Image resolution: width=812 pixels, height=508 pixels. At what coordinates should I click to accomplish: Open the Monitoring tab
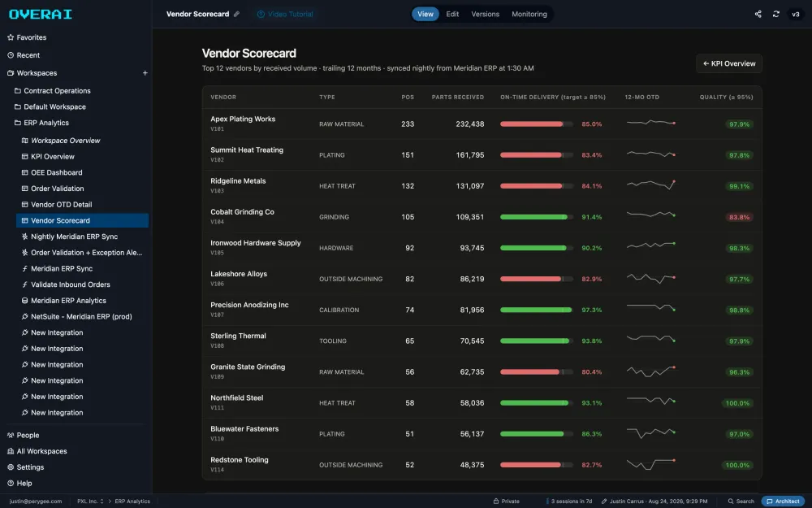[x=529, y=14]
